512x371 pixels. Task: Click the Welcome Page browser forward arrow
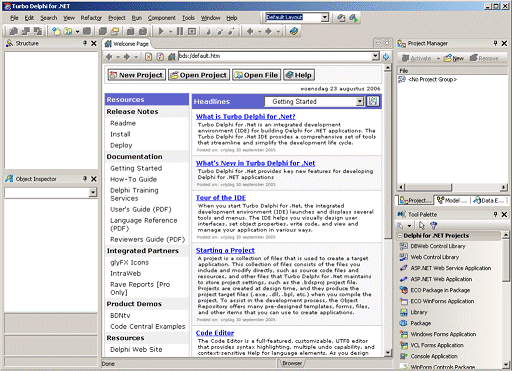click(x=127, y=57)
